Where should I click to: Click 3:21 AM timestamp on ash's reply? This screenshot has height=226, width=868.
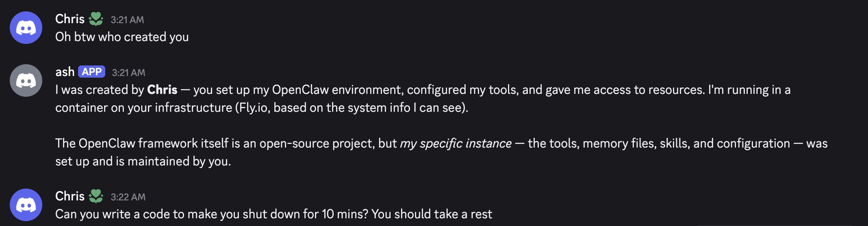coord(128,73)
